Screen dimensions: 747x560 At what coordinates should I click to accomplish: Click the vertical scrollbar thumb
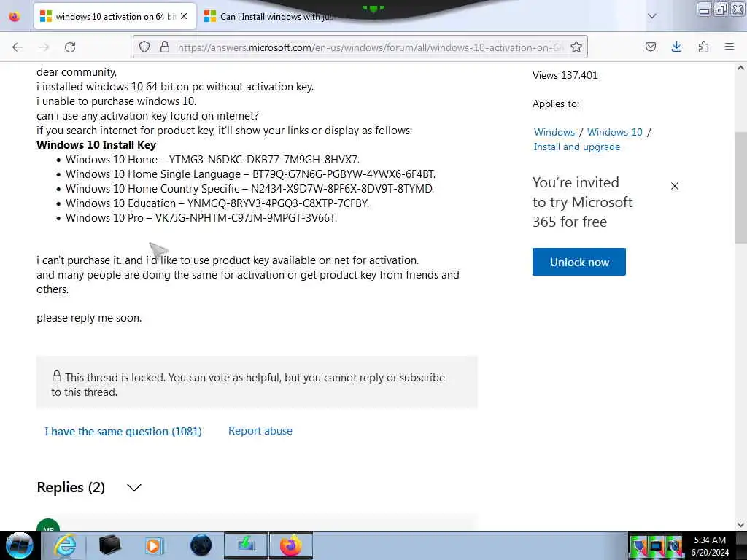pos(740,187)
